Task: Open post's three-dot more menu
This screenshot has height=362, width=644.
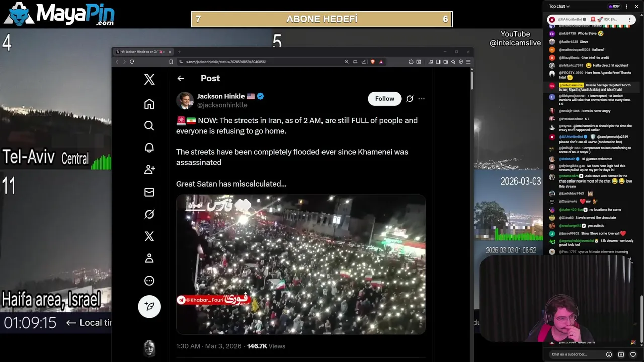Action: [x=422, y=99]
